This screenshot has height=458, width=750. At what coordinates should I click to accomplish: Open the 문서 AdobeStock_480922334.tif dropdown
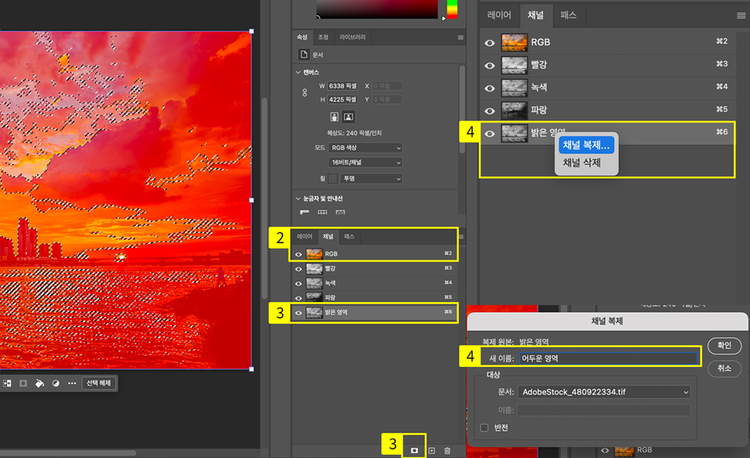tap(604, 392)
